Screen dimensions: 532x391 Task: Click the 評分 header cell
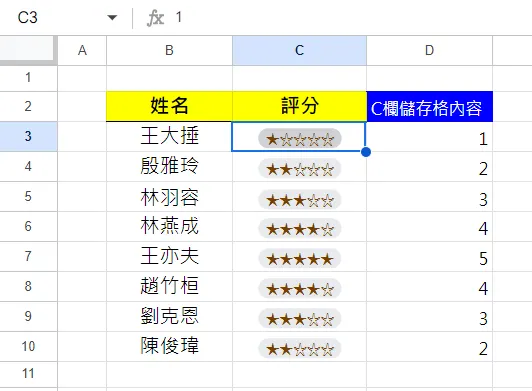299,106
